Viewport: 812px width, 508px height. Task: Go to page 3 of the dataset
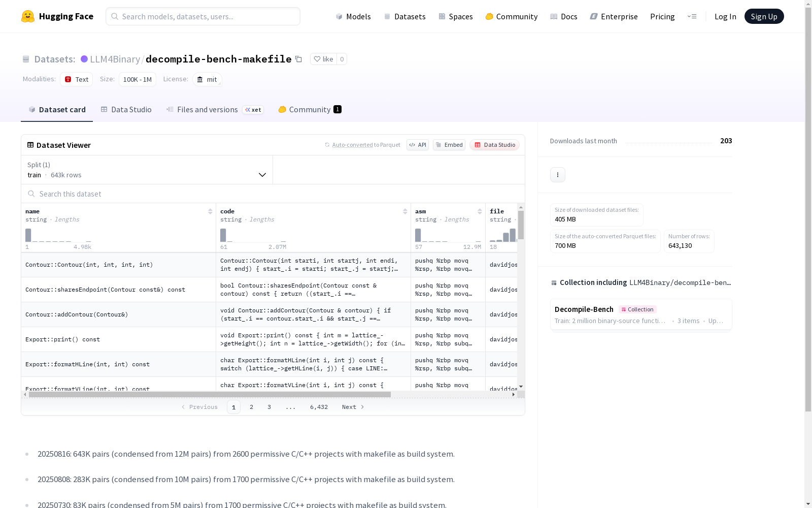pyautogui.click(x=269, y=407)
